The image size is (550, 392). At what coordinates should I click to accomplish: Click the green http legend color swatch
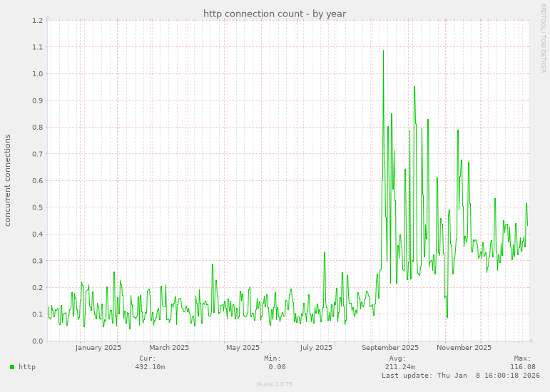pos(12,367)
